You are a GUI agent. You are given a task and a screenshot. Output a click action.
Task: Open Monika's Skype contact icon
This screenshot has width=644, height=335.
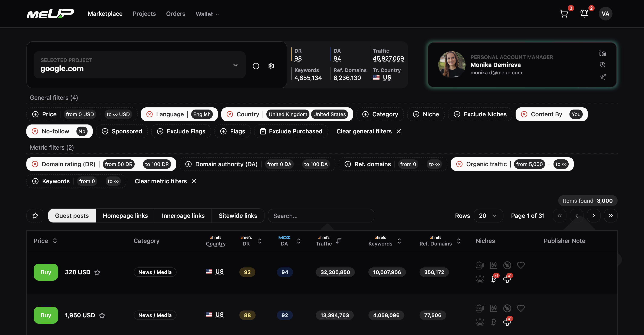point(603,65)
